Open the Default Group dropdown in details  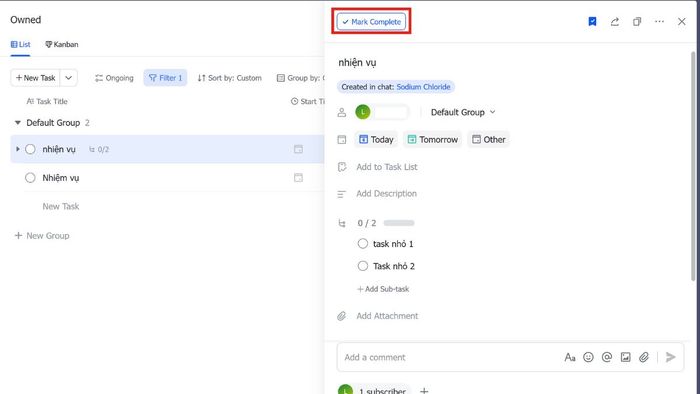pos(463,112)
